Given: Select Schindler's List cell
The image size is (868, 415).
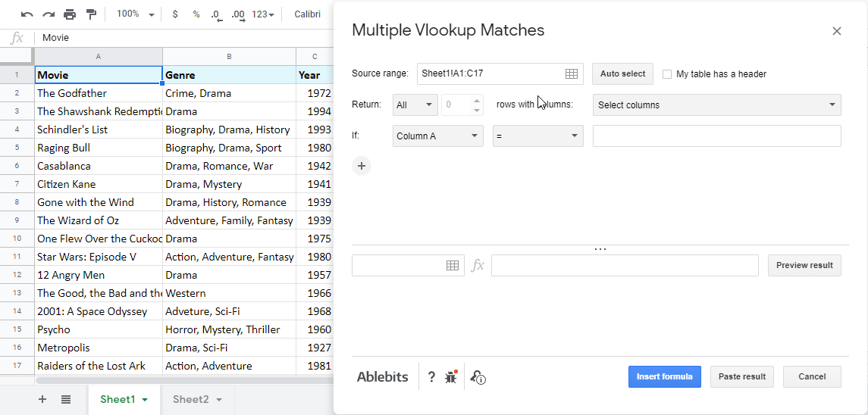Looking at the screenshot, I should 99,130.
